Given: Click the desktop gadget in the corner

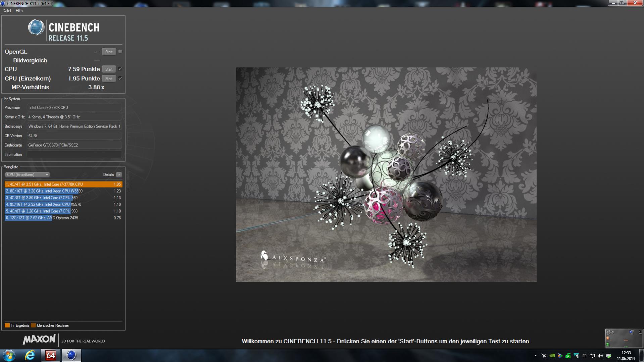Looking at the screenshot, I should [x=624, y=338].
